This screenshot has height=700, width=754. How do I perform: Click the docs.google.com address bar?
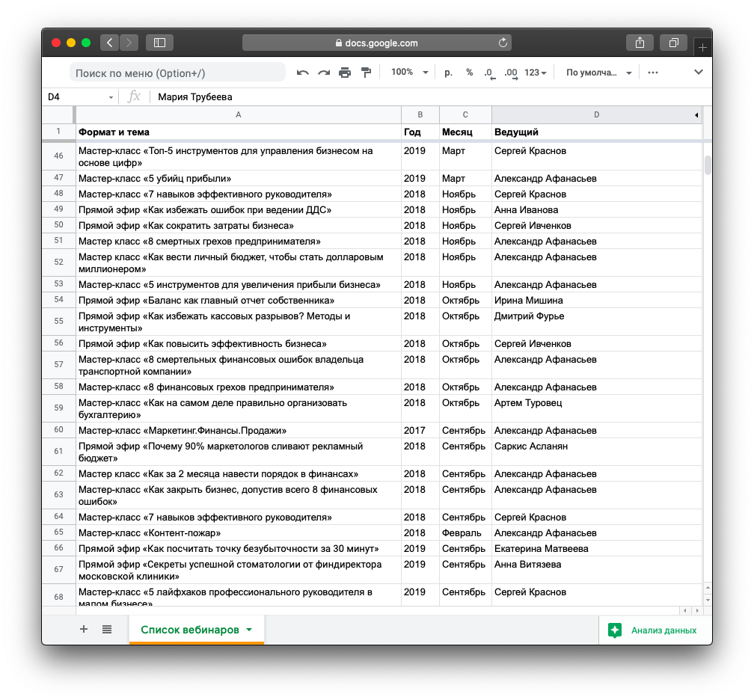click(376, 43)
